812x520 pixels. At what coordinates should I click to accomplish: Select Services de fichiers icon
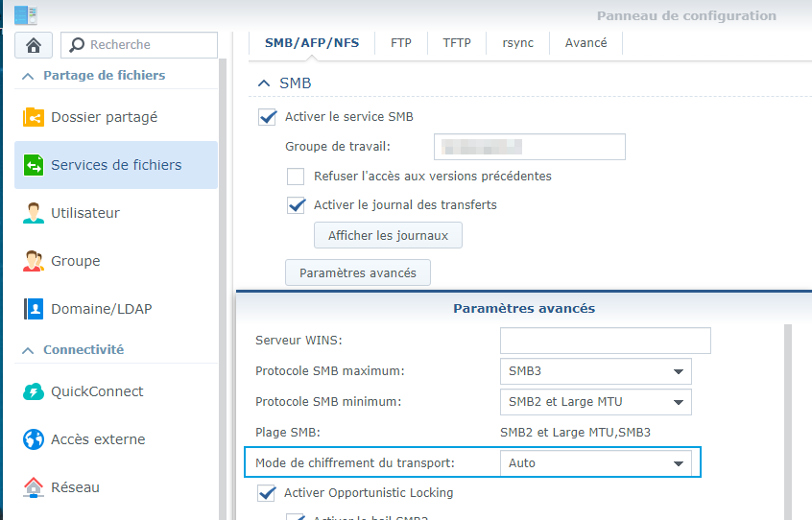(x=34, y=165)
